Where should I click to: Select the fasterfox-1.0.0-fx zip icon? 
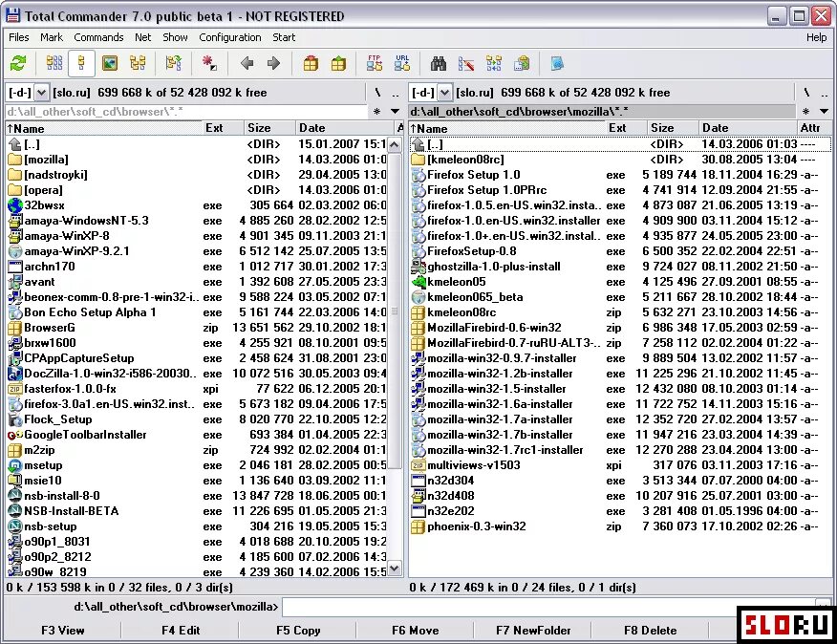pos(15,389)
